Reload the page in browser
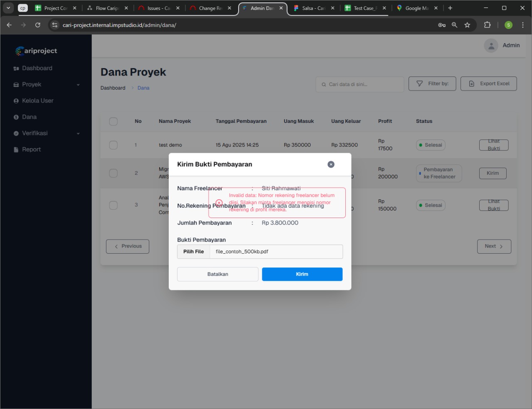This screenshot has height=409, width=532. (x=38, y=25)
